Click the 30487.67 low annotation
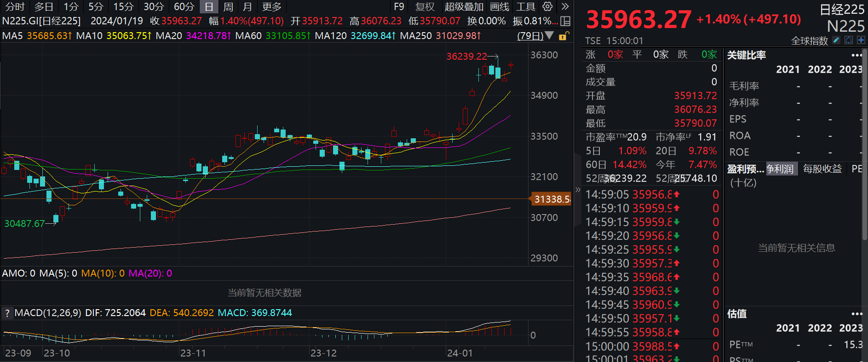The height and width of the screenshot is (362, 868). pyautogui.click(x=24, y=223)
